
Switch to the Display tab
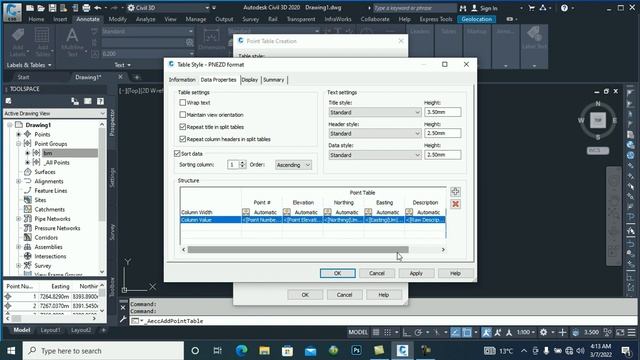pos(249,80)
